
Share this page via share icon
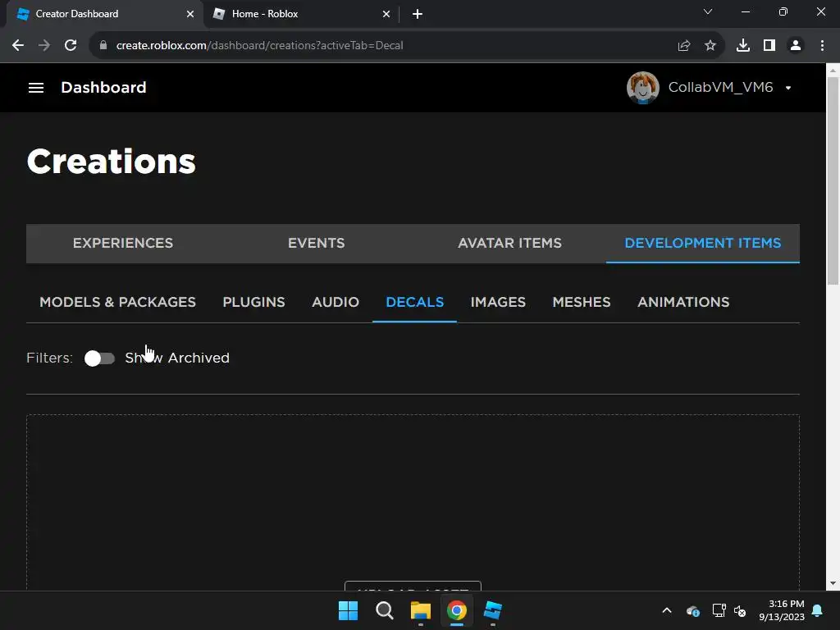coord(684,46)
